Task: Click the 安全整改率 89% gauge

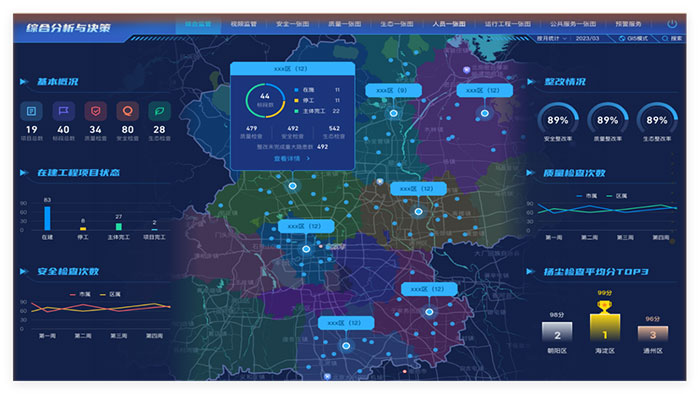Action: pos(558,121)
